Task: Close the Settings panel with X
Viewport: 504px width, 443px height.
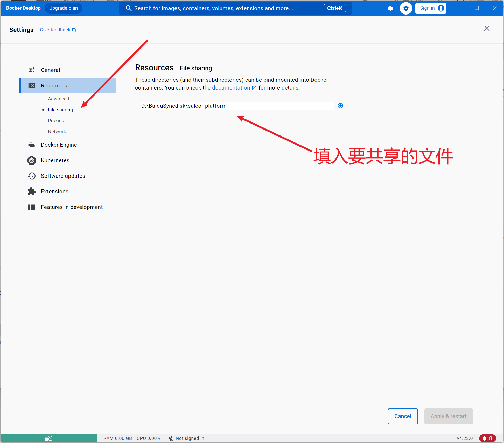Action: 487,29
